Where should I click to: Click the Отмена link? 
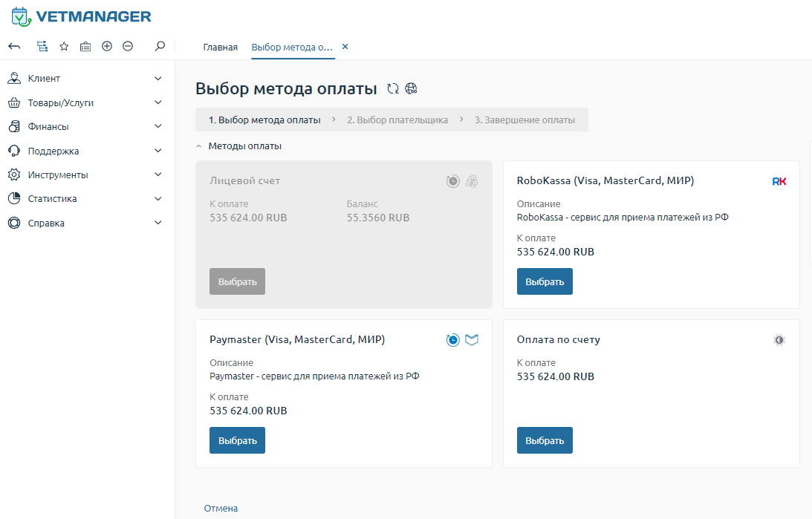click(x=221, y=509)
